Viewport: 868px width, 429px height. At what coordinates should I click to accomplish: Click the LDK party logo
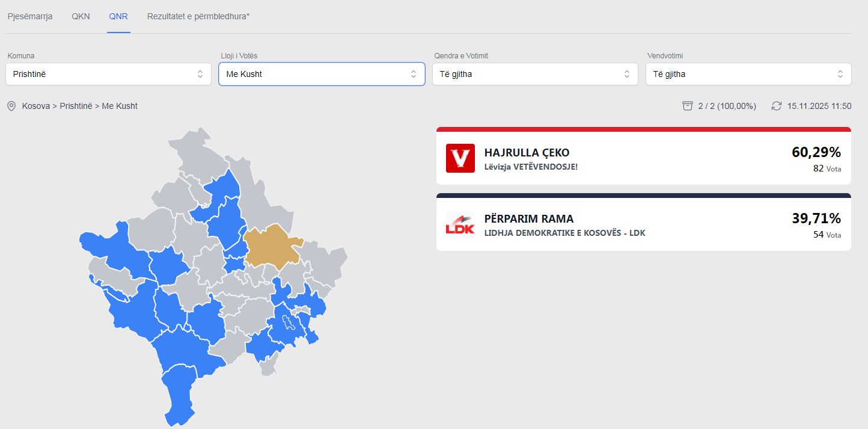point(460,224)
